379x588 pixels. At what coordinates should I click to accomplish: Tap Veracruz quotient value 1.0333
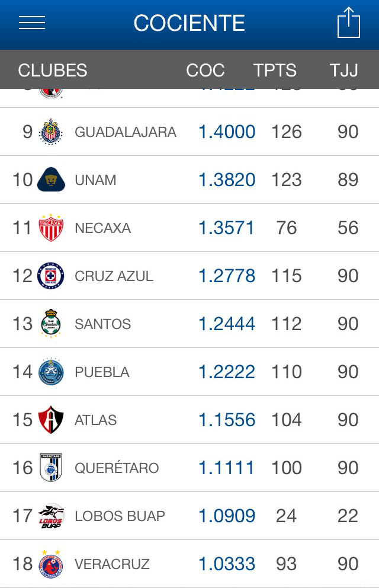(x=227, y=564)
